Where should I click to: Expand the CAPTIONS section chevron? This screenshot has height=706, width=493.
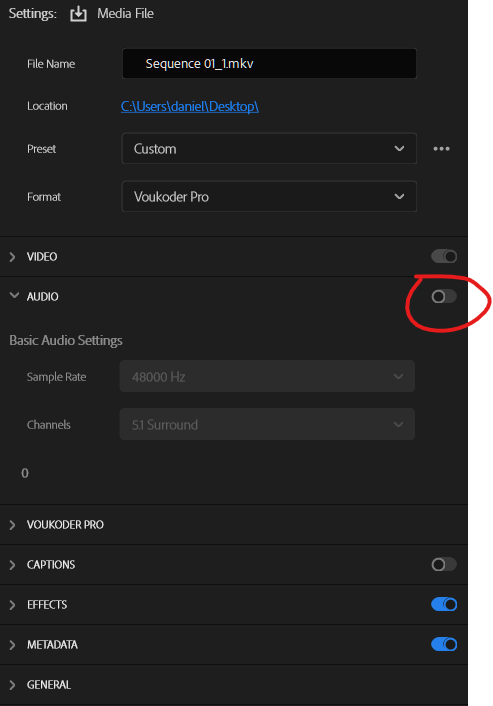(13, 565)
